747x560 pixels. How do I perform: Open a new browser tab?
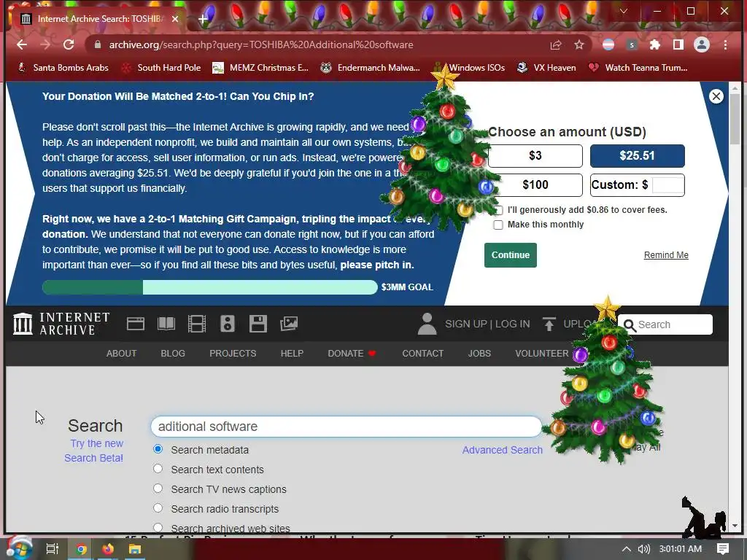coord(203,19)
